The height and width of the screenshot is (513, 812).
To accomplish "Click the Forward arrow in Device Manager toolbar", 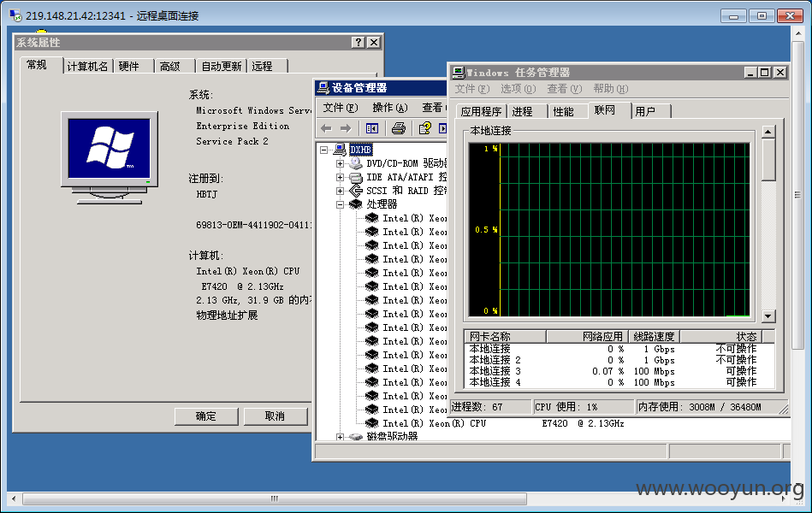I will tap(346, 128).
